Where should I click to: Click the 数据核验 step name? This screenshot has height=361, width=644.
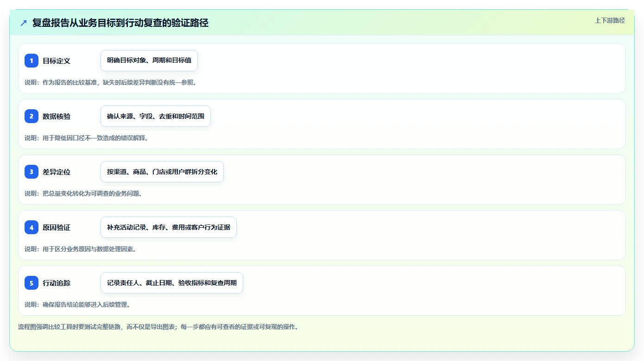click(x=57, y=116)
